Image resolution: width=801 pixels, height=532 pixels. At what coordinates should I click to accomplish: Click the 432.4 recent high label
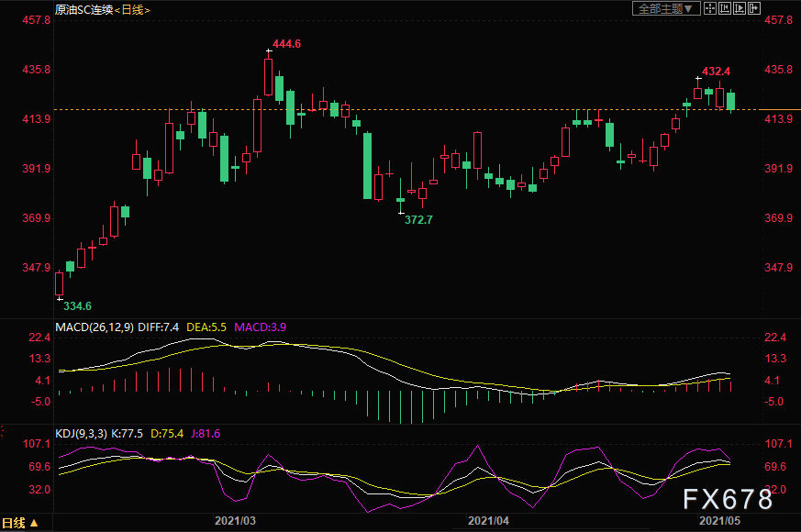(717, 72)
